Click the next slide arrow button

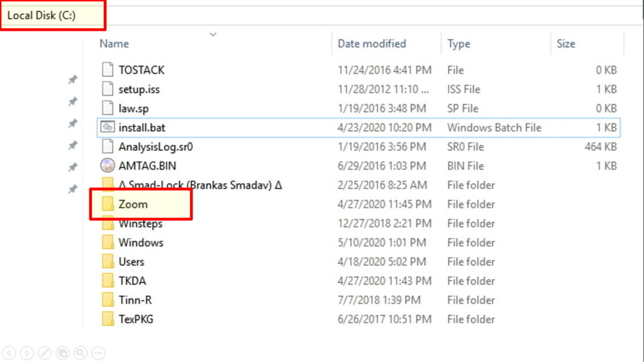(x=26, y=353)
